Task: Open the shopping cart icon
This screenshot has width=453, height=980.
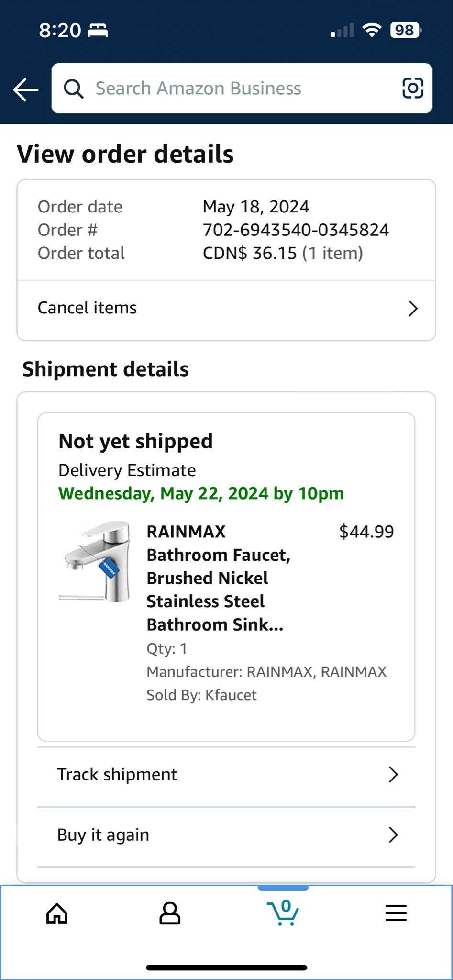Action: 283,912
